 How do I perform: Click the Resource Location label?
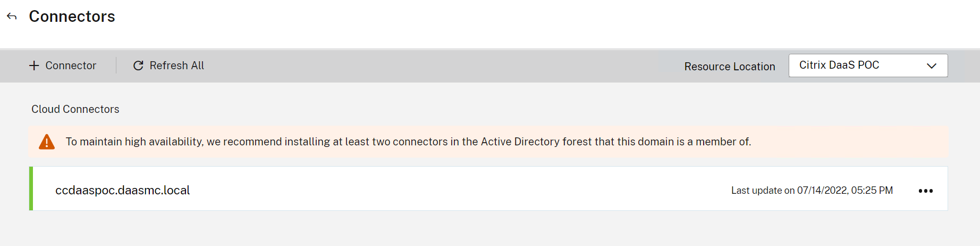729,67
